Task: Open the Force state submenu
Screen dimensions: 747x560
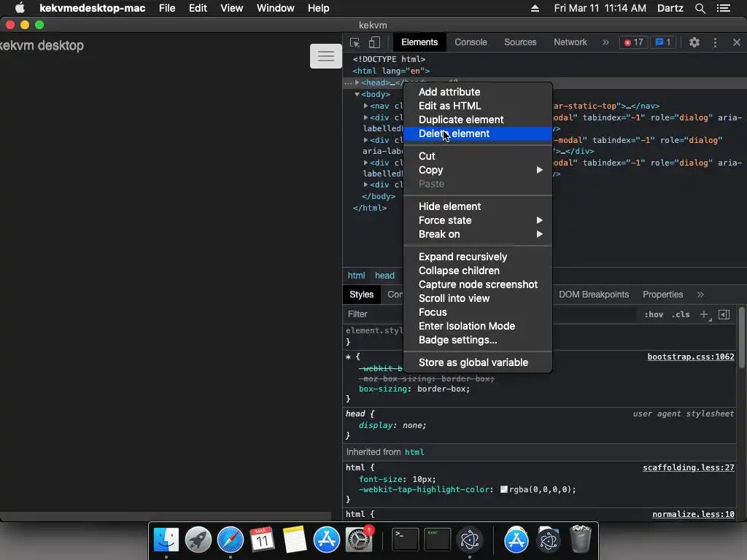Action: 478,220
